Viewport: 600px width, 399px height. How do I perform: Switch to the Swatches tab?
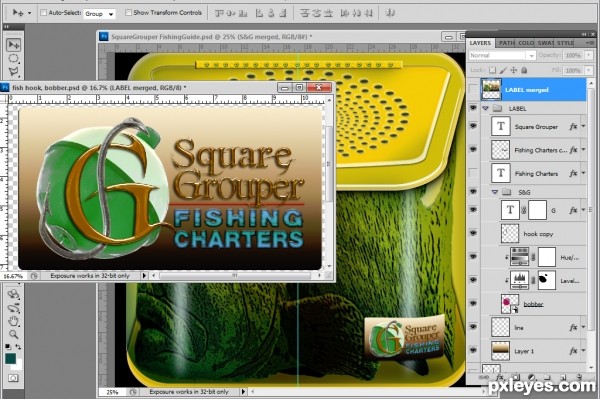tap(545, 43)
